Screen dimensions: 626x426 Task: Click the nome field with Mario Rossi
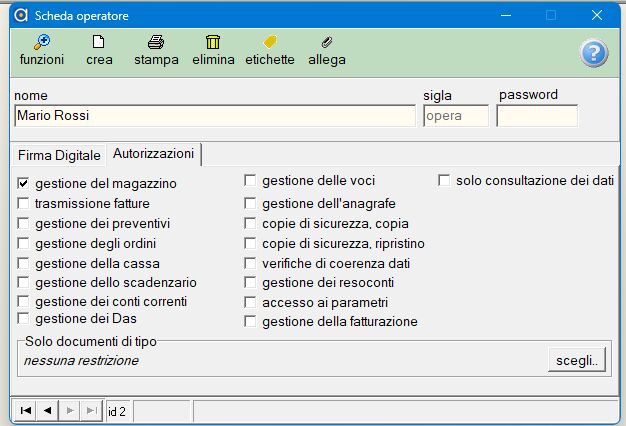(x=214, y=116)
